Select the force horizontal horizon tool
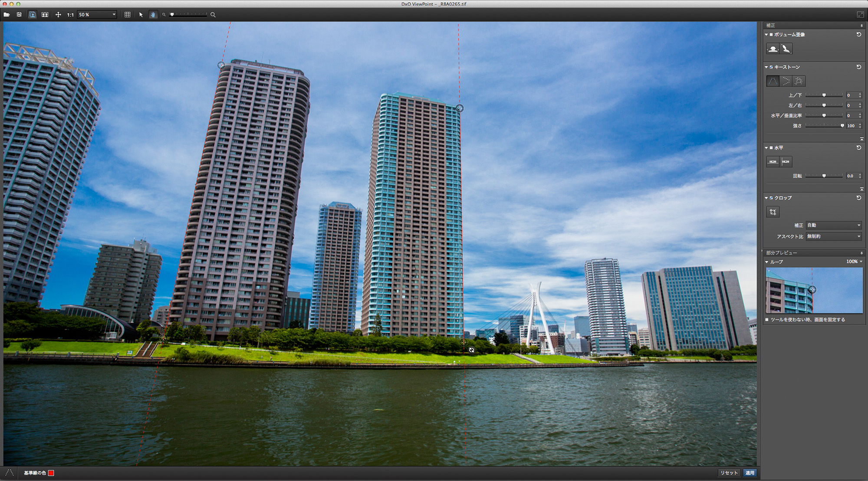868x481 pixels. coord(773,162)
